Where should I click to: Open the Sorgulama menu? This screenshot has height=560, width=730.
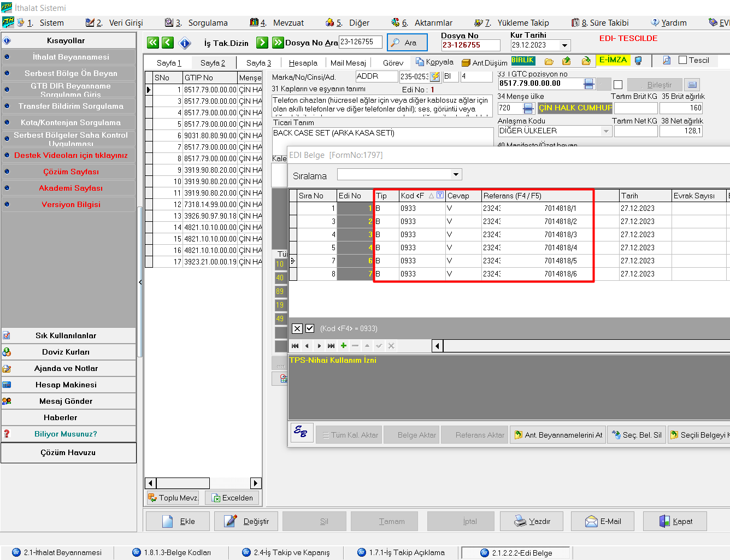(x=202, y=23)
